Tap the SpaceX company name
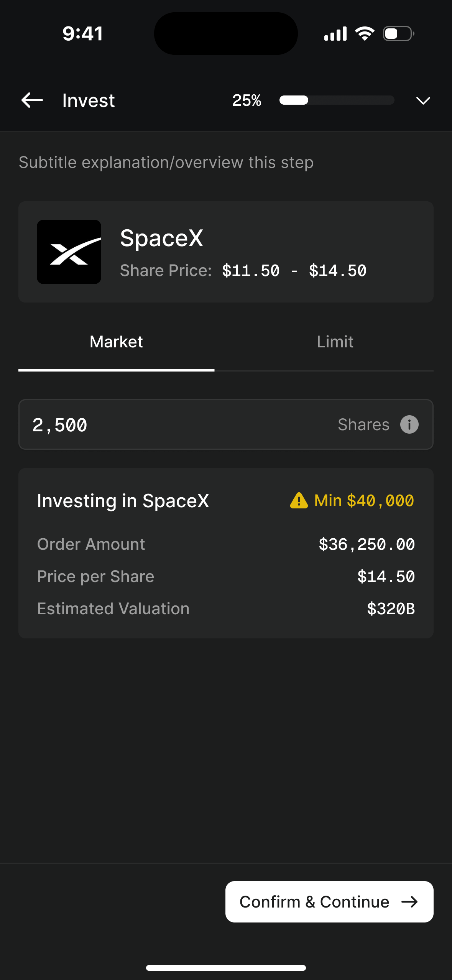452x980 pixels. (161, 238)
